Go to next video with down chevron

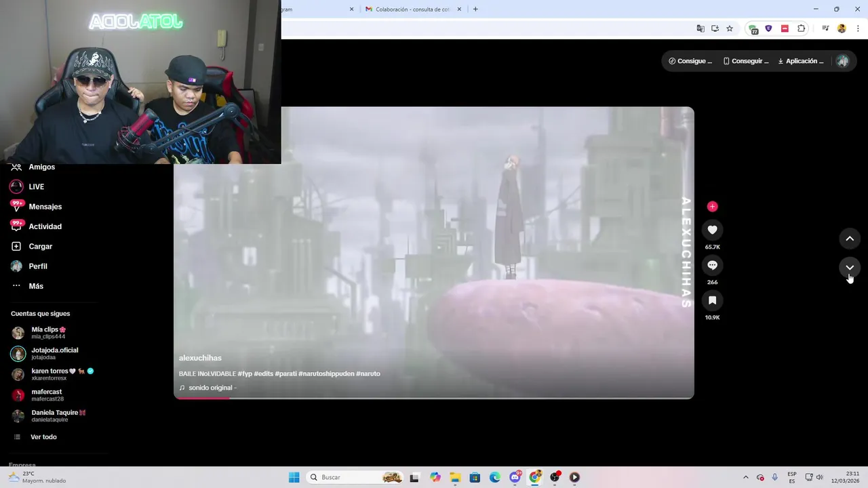850,267
